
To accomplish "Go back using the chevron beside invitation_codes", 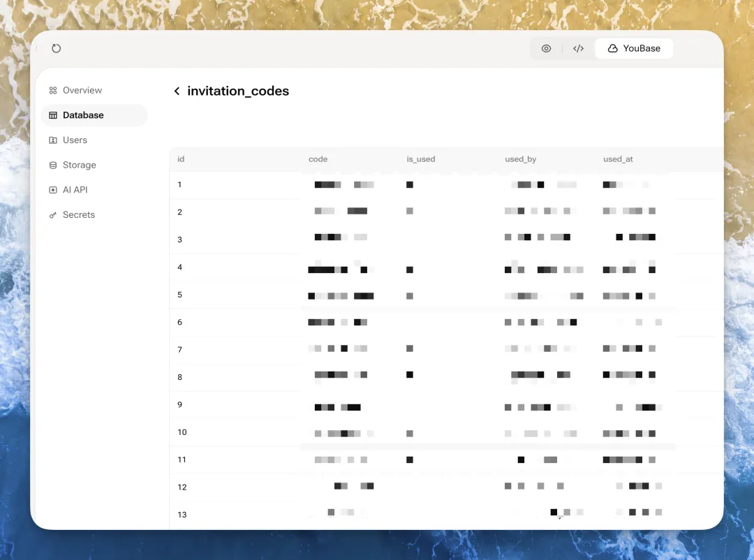I will tap(177, 91).
